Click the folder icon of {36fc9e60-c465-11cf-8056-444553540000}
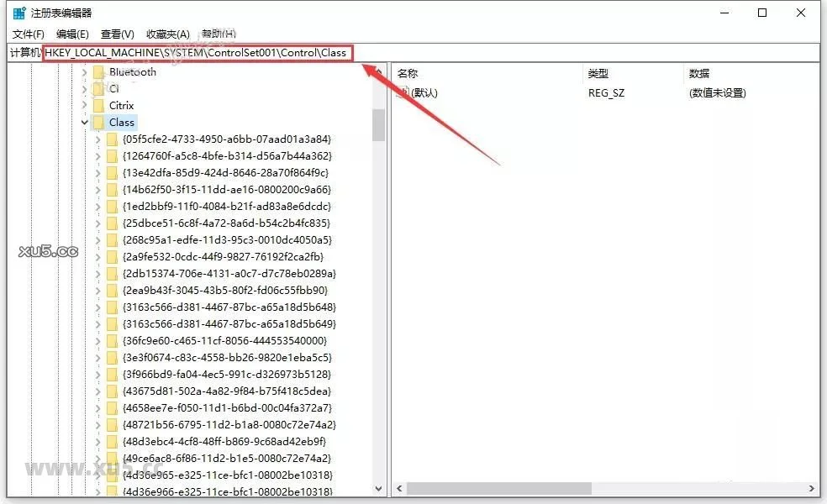This screenshot has height=504, width=827. coord(112,341)
